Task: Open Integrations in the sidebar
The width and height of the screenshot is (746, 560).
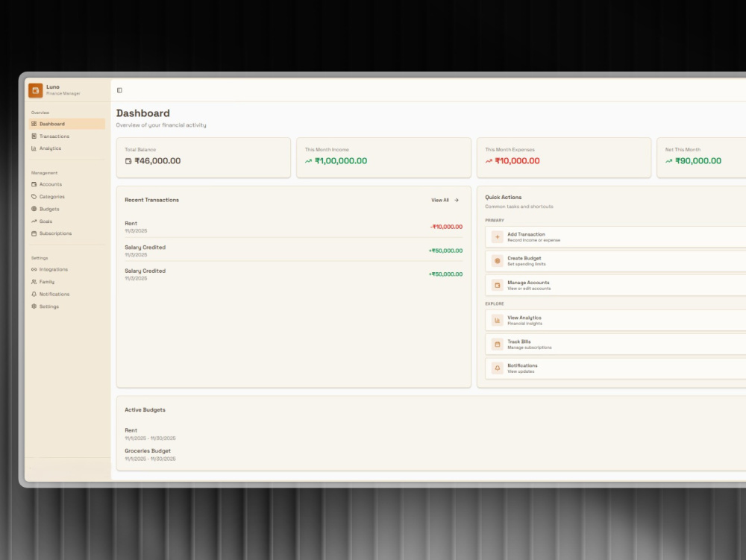Action: point(67,269)
